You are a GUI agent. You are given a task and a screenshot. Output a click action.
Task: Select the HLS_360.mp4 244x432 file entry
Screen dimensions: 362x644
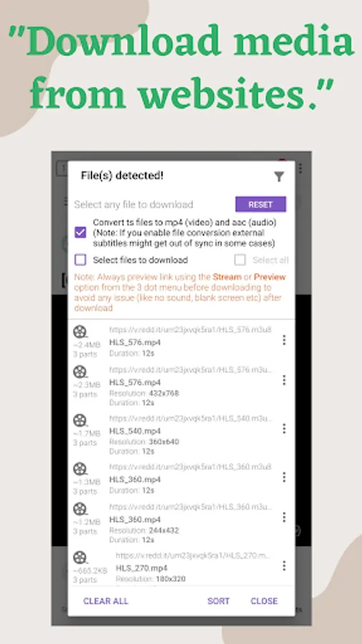[x=181, y=523]
